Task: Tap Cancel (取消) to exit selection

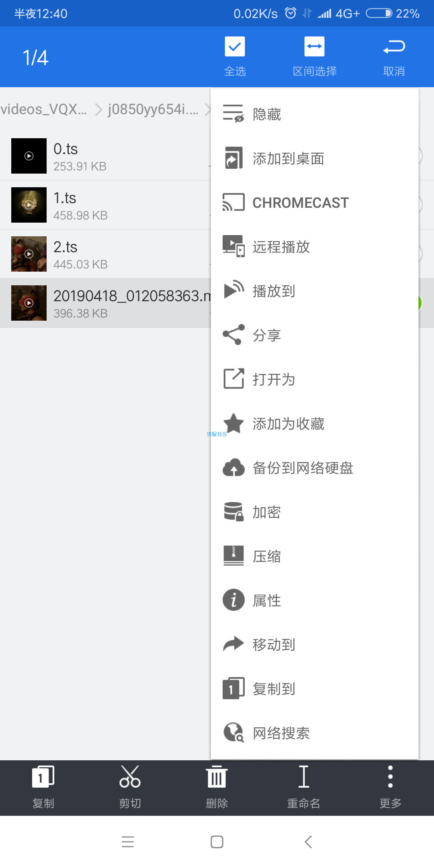Action: [394, 57]
